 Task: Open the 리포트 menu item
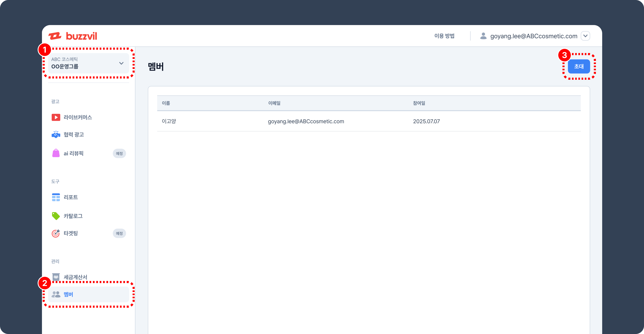pyautogui.click(x=71, y=197)
